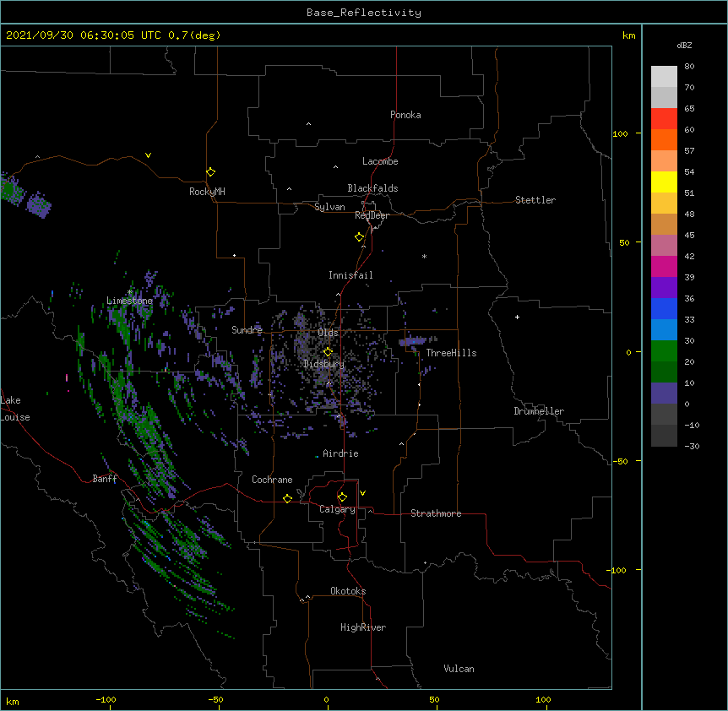The height and width of the screenshot is (711, 728).
Task: Click the Airdrie label
Action: 340,453
